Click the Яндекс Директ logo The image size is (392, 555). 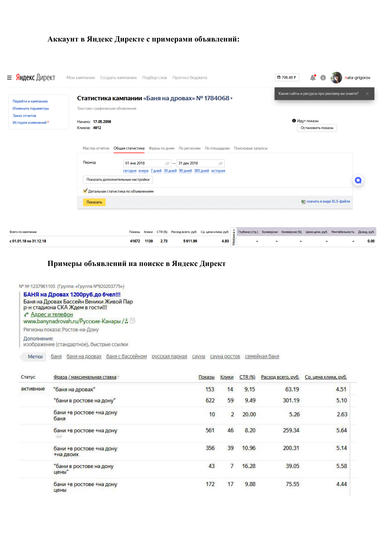click(36, 77)
